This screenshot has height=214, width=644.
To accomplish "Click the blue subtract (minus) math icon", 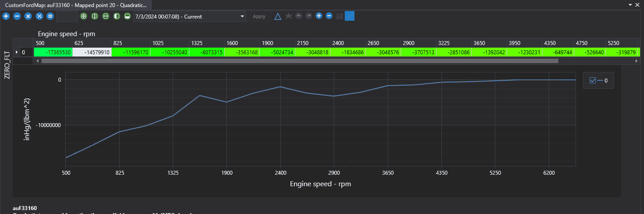I will (17, 16).
